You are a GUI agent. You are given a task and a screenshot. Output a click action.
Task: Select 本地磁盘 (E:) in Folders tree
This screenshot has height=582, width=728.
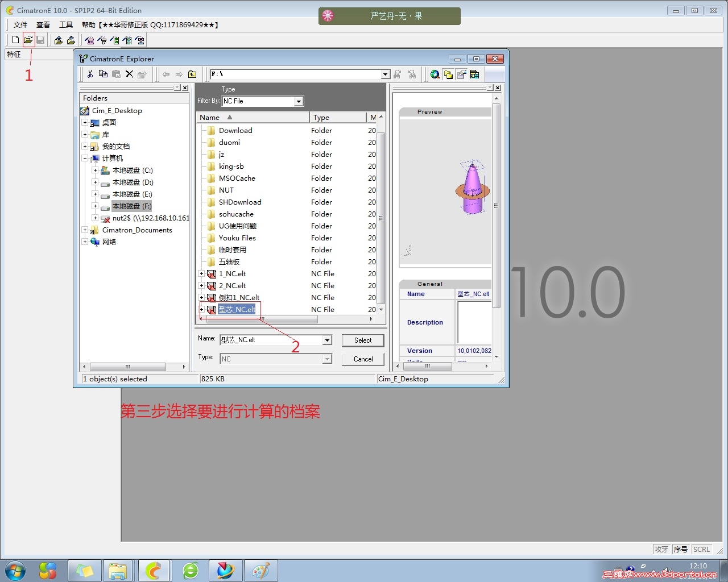point(133,194)
